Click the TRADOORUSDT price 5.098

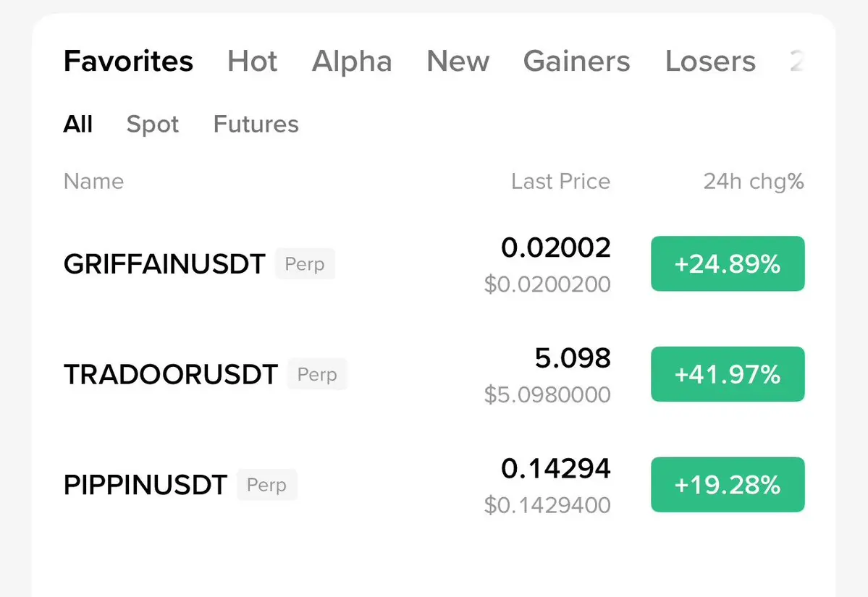pos(573,358)
